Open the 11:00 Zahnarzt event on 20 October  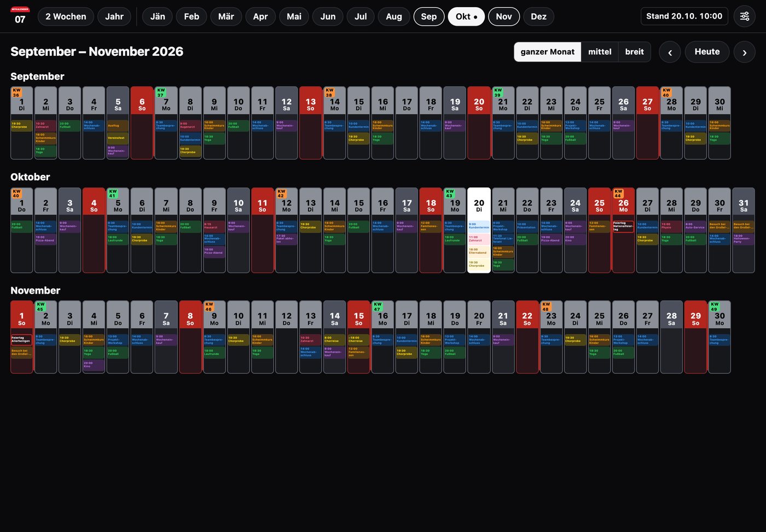click(x=479, y=239)
